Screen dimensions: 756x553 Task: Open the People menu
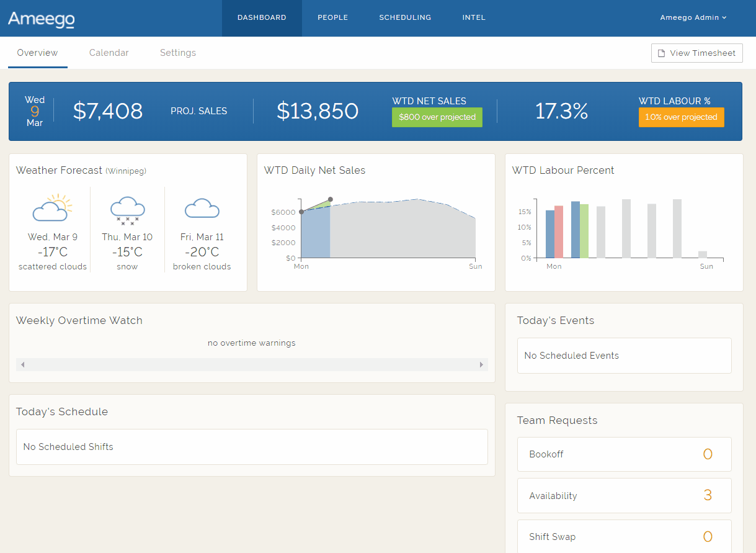(332, 18)
